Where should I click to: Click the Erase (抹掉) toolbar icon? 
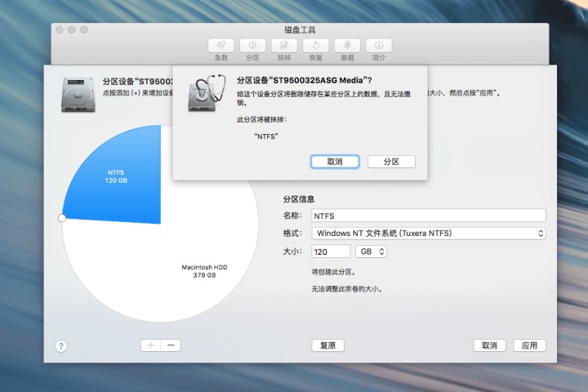(284, 46)
